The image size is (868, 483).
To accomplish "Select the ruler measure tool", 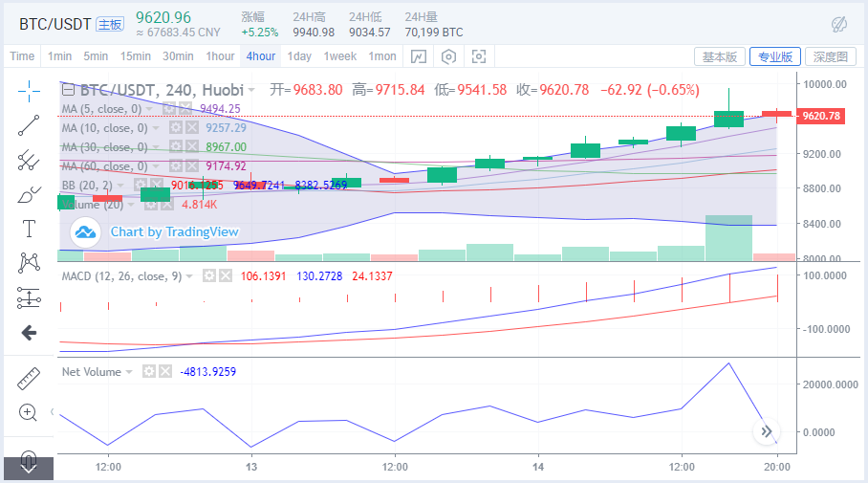I will point(29,379).
